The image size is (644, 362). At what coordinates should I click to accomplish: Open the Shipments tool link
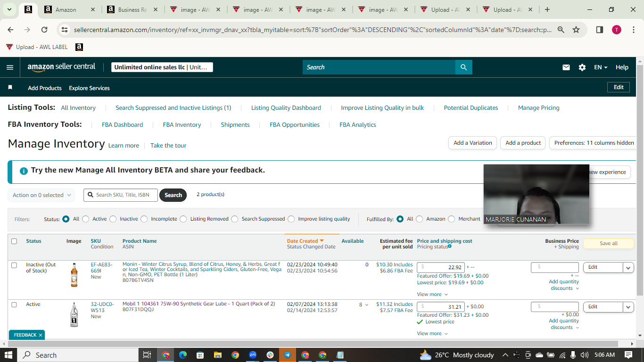click(235, 125)
